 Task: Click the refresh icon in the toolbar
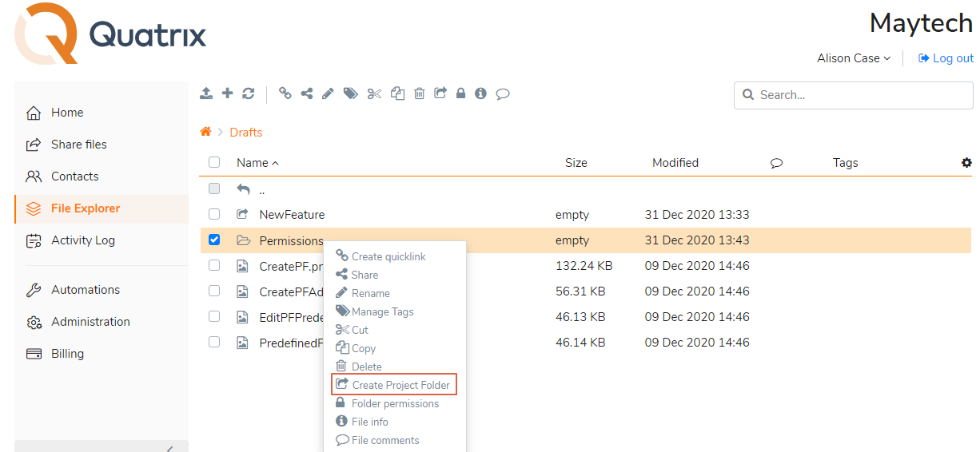tap(249, 93)
